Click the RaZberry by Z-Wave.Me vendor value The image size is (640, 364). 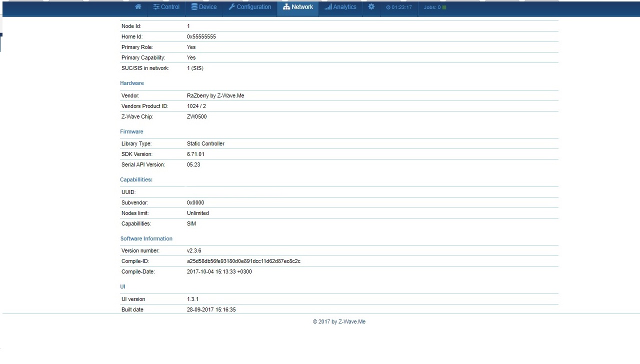(215, 95)
